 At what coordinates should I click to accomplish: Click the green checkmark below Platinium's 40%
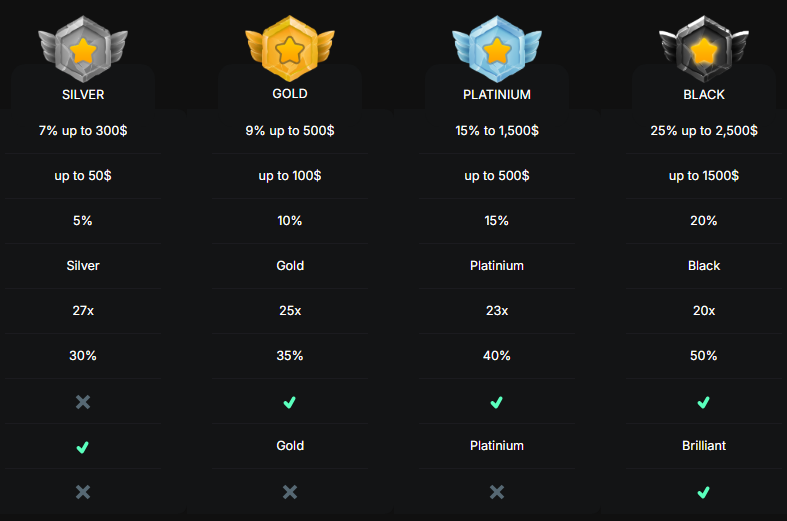(x=497, y=403)
